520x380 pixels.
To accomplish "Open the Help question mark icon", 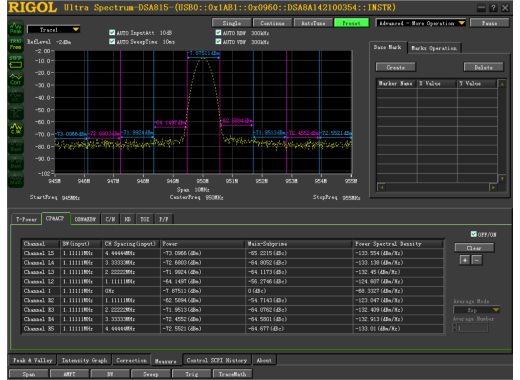I will (493, 8).
